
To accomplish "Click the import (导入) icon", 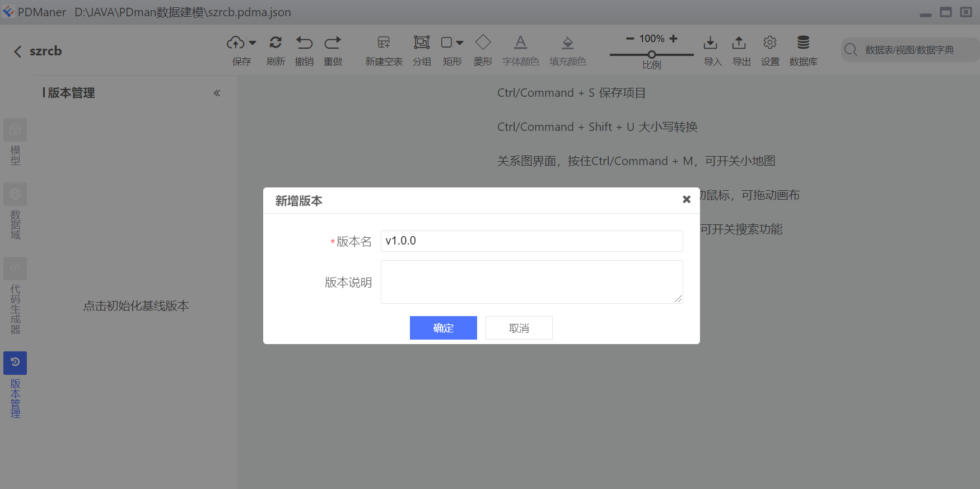I will click(x=710, y=43).
